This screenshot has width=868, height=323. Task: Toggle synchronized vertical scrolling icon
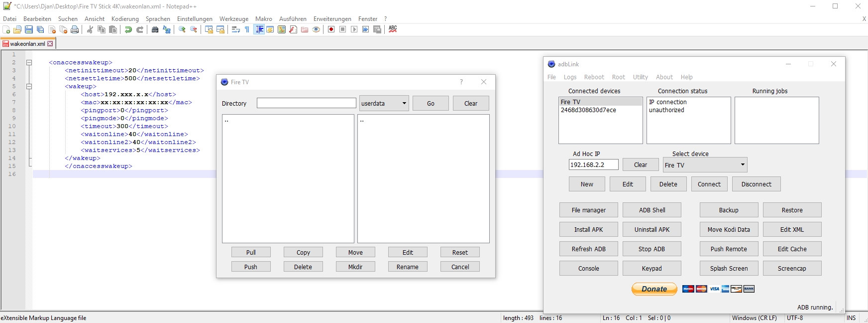point(209,29)
